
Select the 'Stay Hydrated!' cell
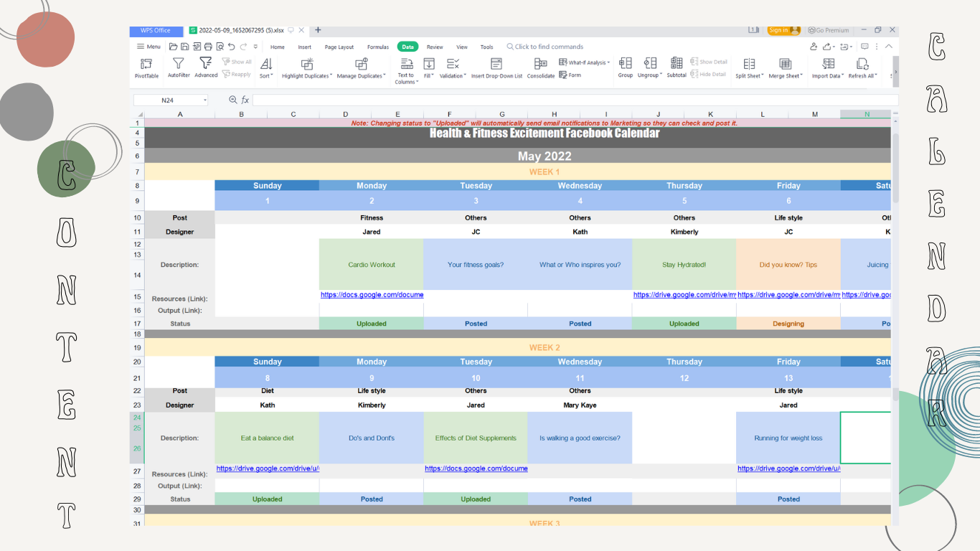click(684, 264)
